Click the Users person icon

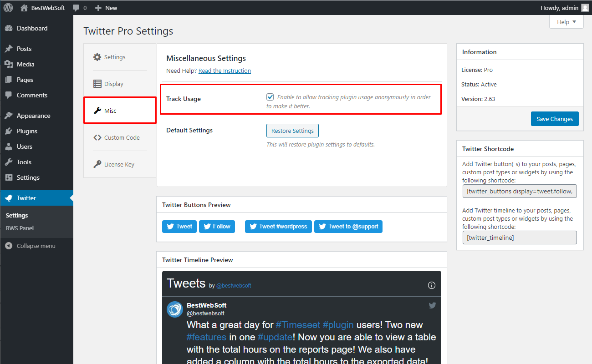[9, 147]
